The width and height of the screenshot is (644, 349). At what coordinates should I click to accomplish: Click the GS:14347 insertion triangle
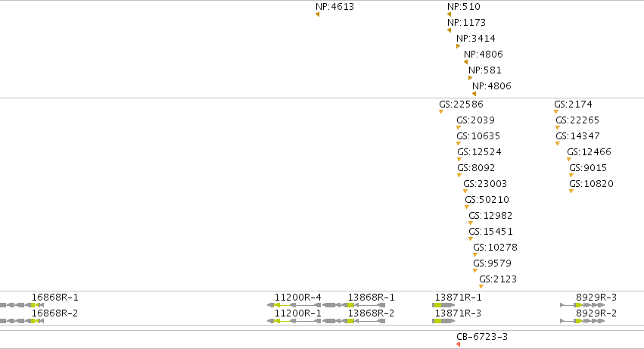click(x=558, y=144)
